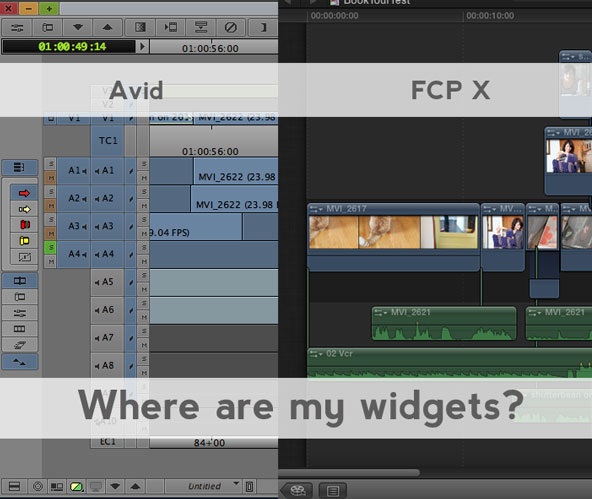Solo the source A2 track
592x499 pixels.
pyautogui.click(x=50, y=192)
